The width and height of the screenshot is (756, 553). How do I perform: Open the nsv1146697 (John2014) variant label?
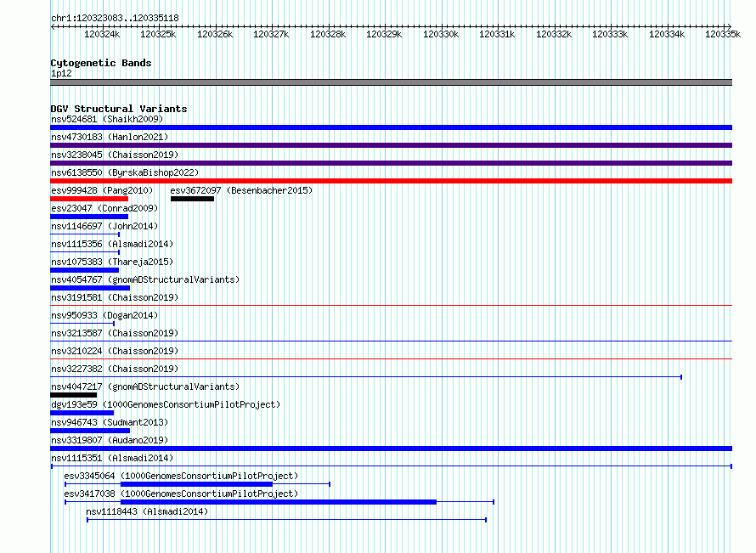(x=104, y=226)
